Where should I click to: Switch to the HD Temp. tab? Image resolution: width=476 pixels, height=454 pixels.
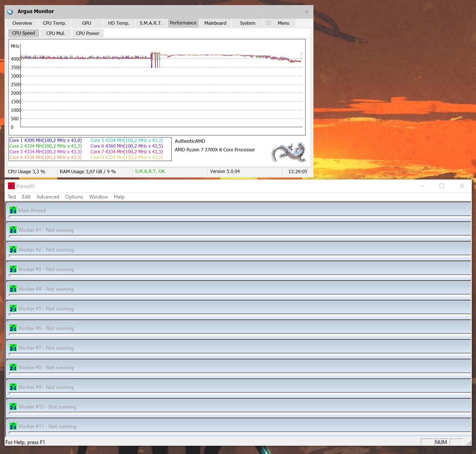tap(119, 23)
